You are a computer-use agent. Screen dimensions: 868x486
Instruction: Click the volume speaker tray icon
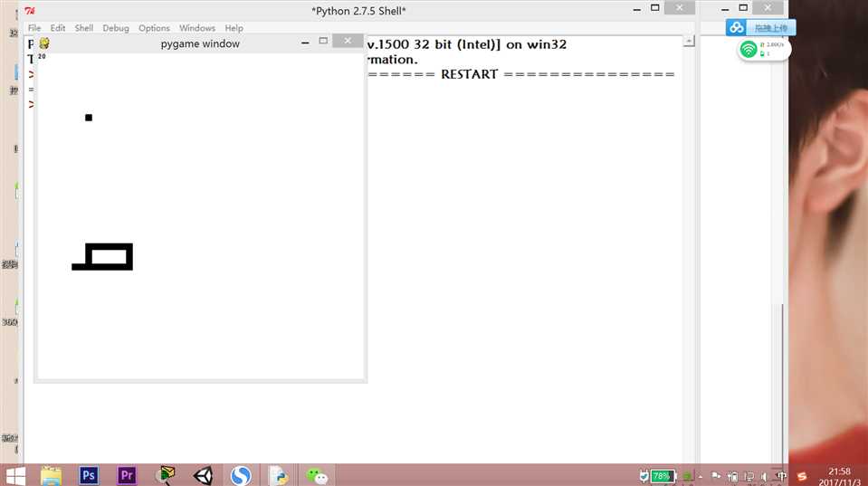pyautogui.click(x=765, y=476)
